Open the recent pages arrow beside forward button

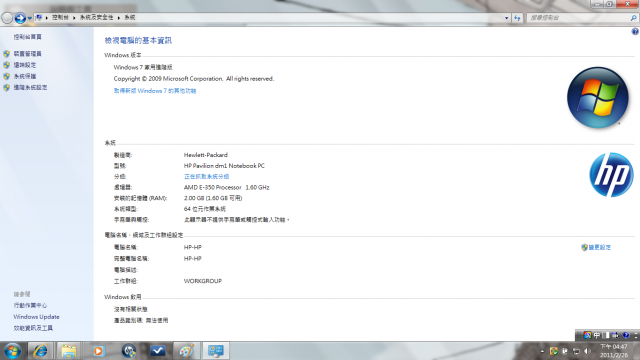(x=29, y=18)
